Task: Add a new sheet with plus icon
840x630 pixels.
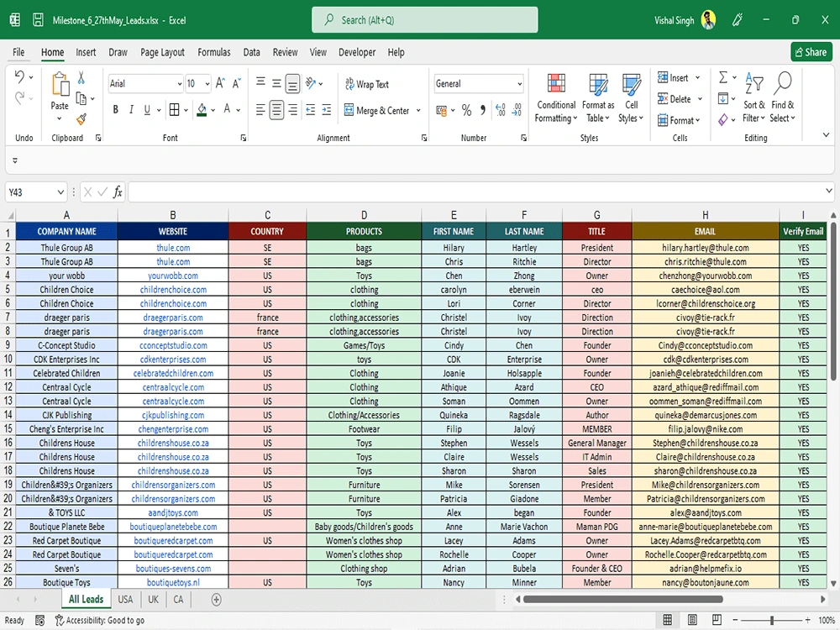Action: 217,600
